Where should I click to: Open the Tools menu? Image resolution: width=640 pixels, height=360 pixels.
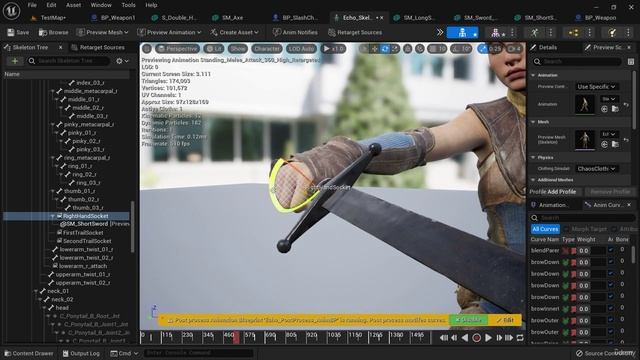tap(128, 5)
